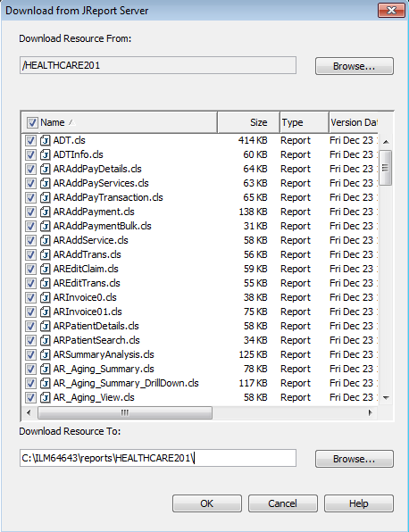The image size is (409, 532).
Task: Open Browse for Download Resource To
Action: click(355, 459)
